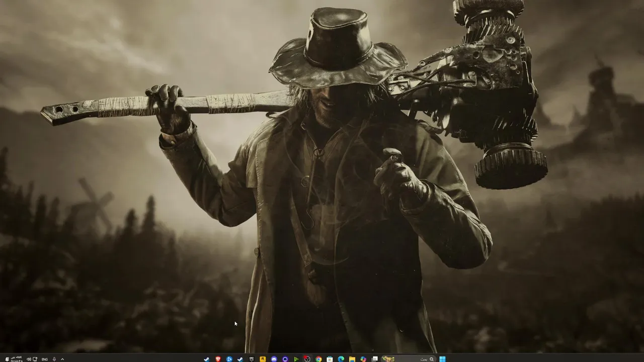Launch Rockstar Games Launcher

tap(263, 359)
